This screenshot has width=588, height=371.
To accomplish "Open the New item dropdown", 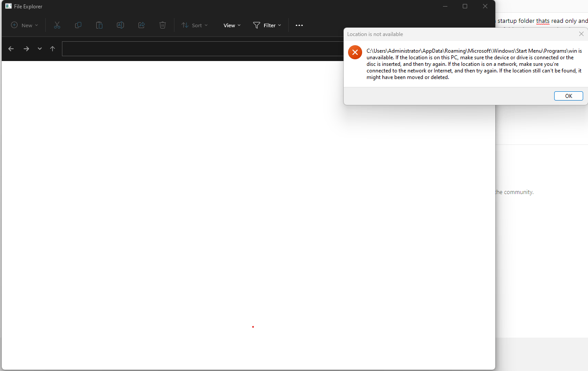I will click(25, 25).
